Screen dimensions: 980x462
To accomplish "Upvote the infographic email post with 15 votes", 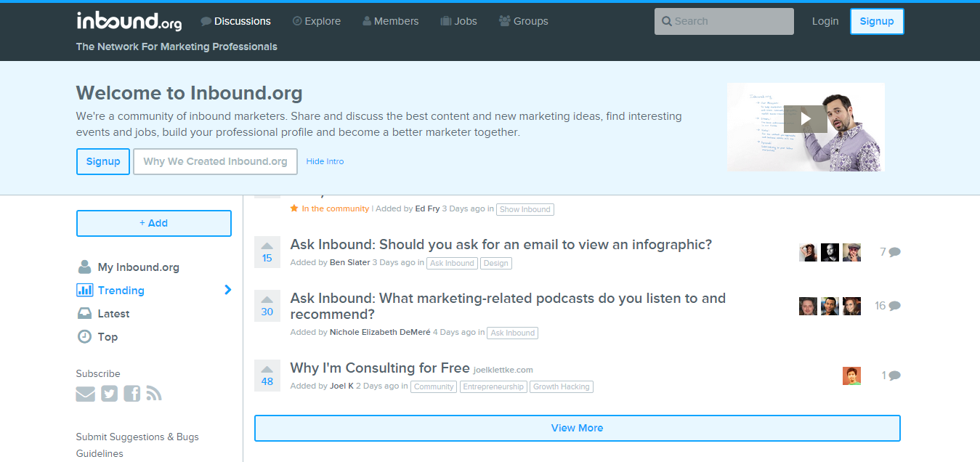I will point(267,251).
